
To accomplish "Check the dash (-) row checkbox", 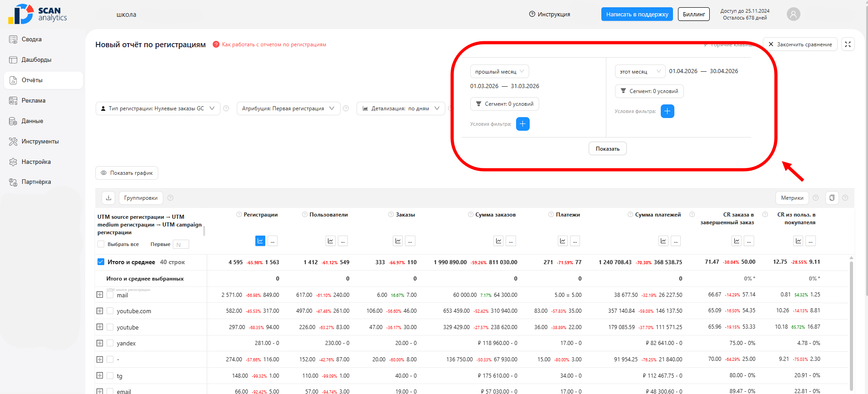I will tap(110, 359).
